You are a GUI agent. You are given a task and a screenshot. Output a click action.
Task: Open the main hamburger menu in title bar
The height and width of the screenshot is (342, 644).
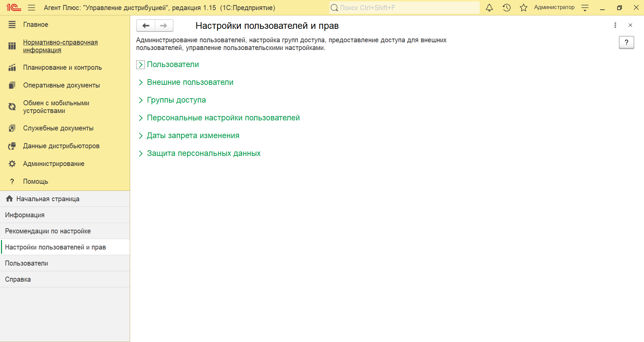pos(32,8)
